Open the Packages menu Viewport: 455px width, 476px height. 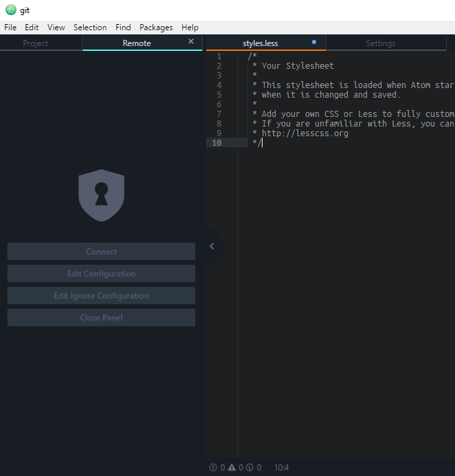(x=156, y=28)
